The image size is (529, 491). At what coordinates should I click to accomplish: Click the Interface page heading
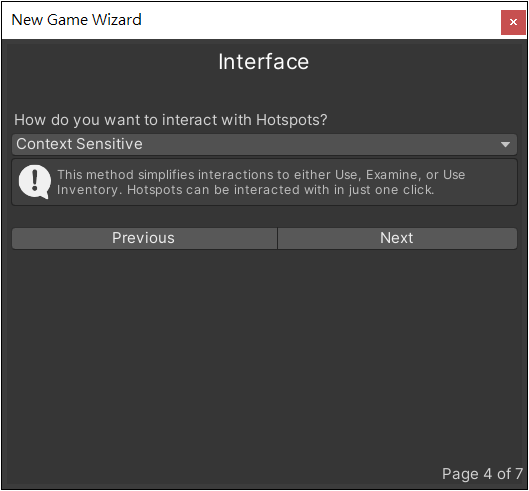[263, 62]
